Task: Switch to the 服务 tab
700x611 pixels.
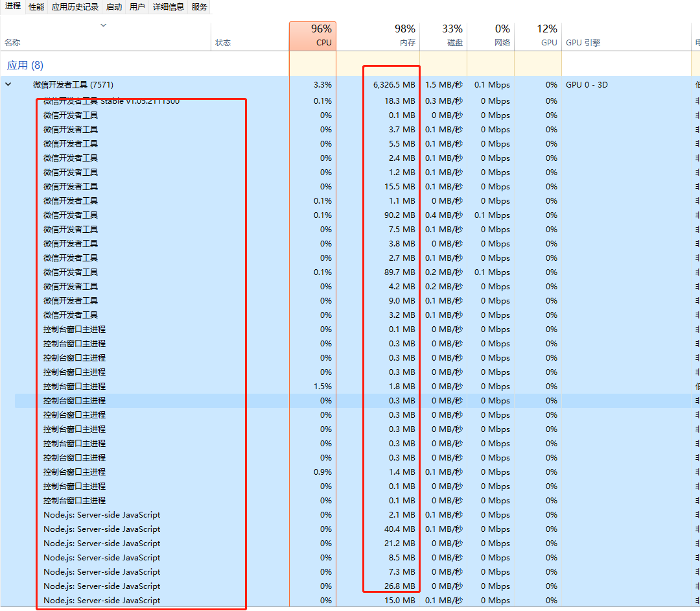Action: pyautogui.click(x=199, y=6)
